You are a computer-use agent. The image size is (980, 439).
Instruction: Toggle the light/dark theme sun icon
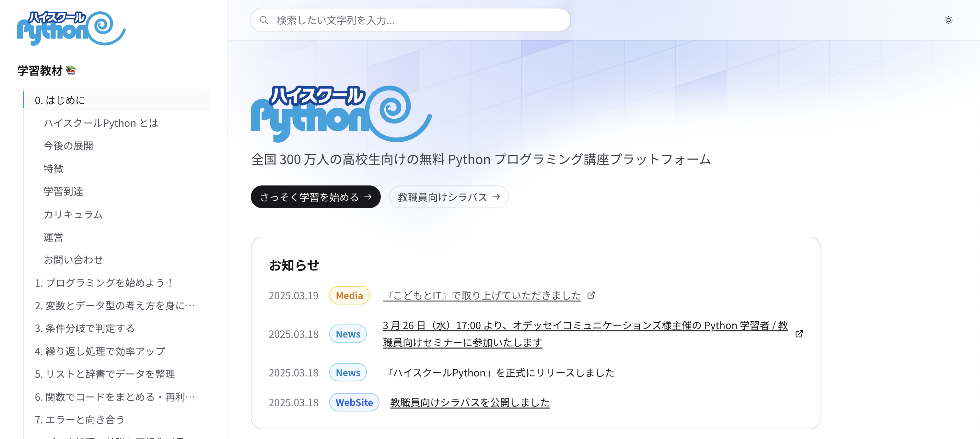coord(948,20)
